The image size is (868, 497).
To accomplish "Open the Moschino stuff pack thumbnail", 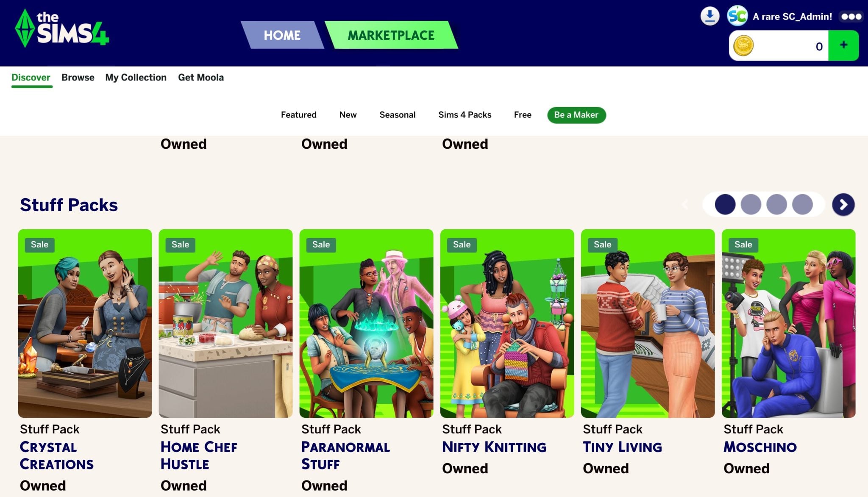I will tap(788, 323).
